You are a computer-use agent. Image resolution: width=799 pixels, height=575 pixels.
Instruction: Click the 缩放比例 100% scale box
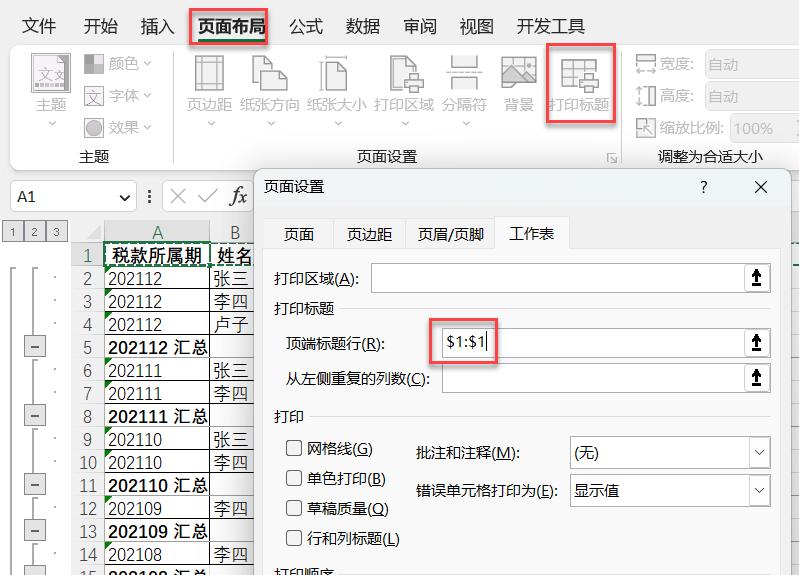(x=762, y=128)
